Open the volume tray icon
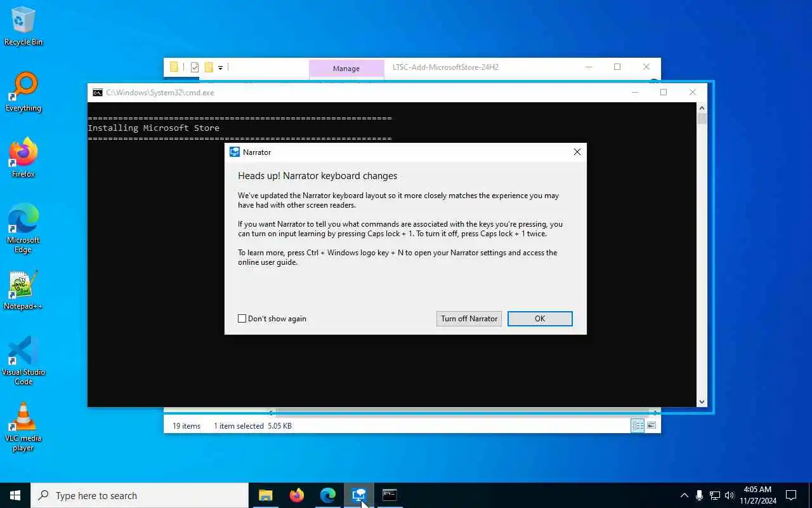 click(730, 495)
